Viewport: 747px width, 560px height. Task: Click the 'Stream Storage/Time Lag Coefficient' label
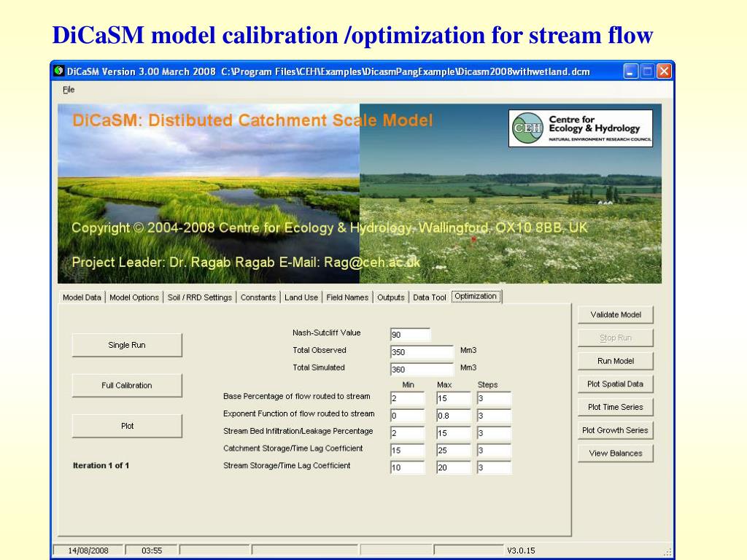[x=286, y=466]
